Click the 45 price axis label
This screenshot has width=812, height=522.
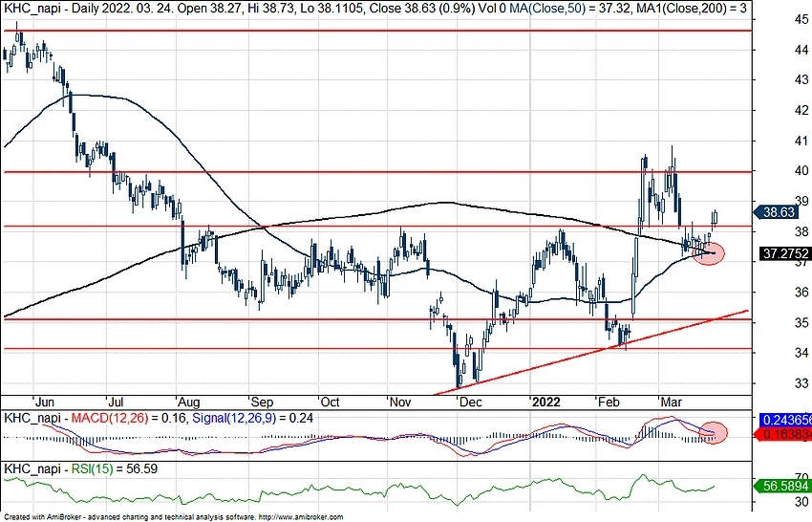801,20
